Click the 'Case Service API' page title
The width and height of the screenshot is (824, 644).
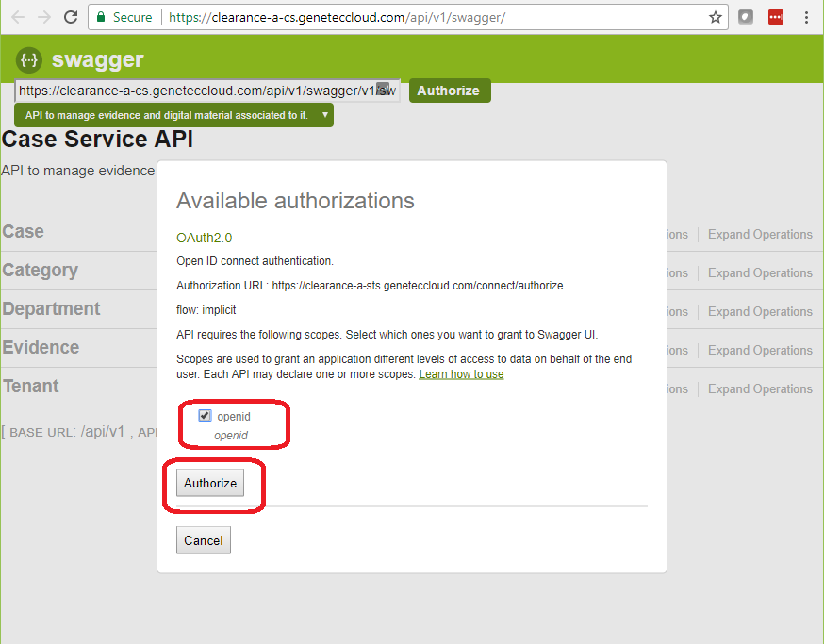point(97,140)
